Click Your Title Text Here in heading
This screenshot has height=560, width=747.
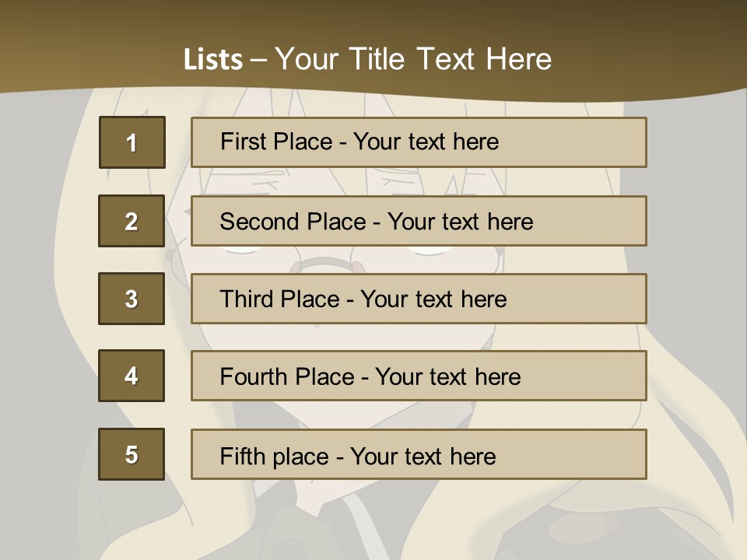[412, 59]
